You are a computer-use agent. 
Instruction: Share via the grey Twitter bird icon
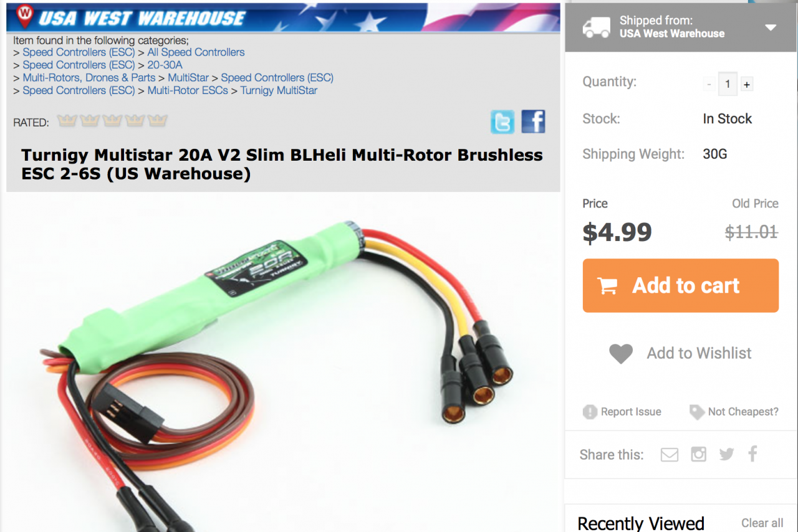pyautogui.click(x=726, y=454)
